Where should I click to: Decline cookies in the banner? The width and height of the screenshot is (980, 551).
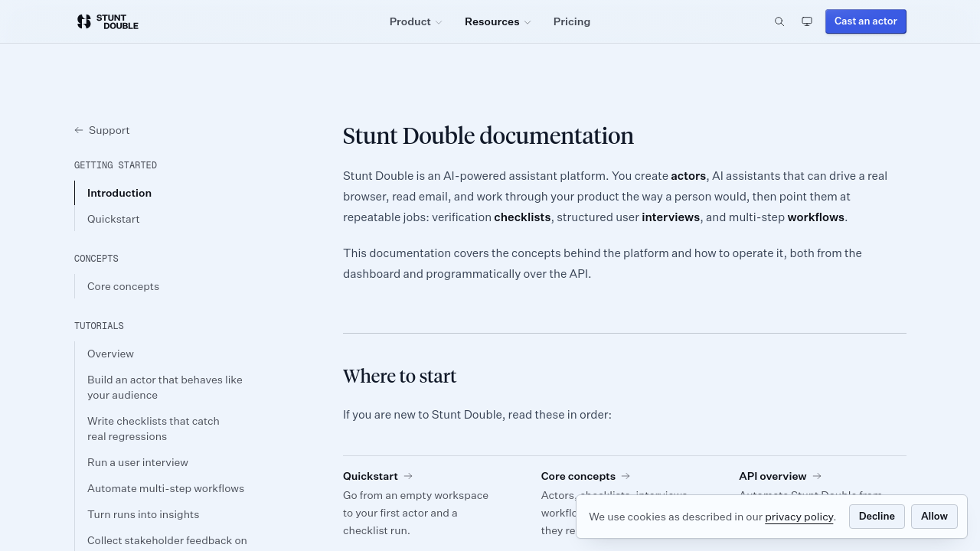click(877, 517)
